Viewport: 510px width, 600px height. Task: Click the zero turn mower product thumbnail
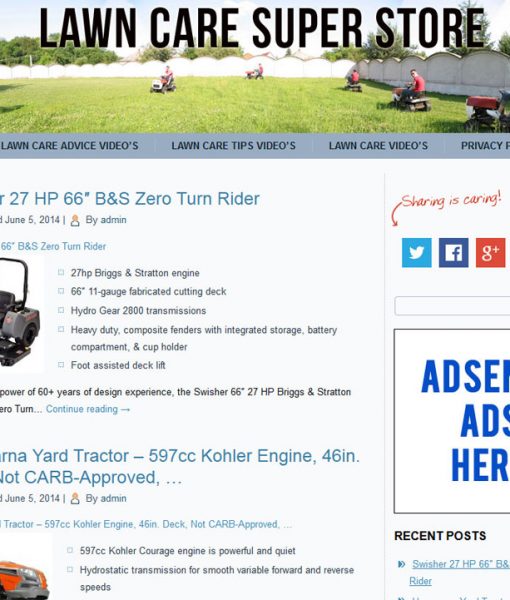pyautogui.click(x=21, y=314)
